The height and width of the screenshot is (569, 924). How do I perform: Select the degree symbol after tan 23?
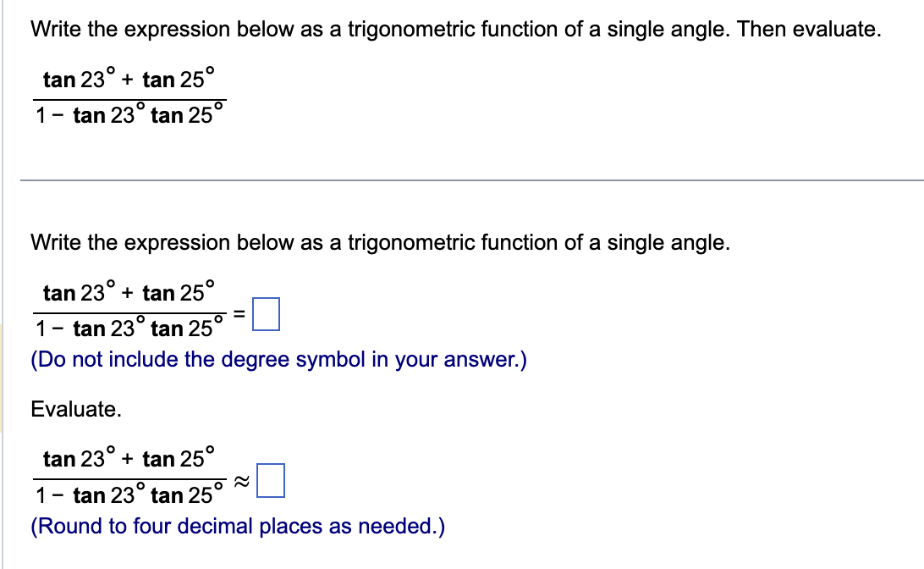108,70
